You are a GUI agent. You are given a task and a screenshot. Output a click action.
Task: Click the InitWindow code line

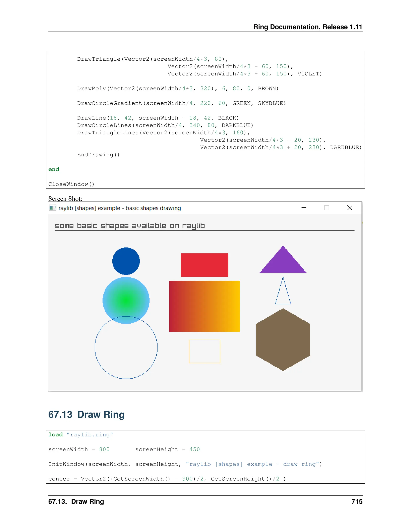pos(185,464)
